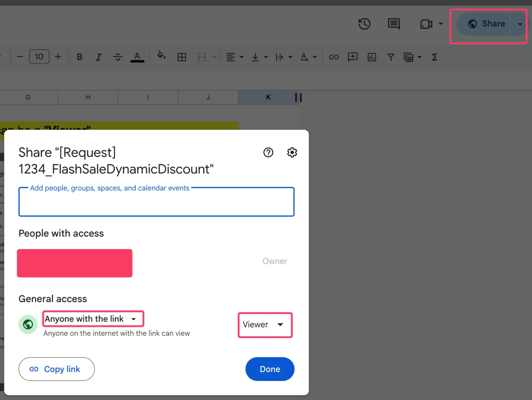
Task: Expand the Share button dropdown arrow
Action: click(x=520, y=24)
